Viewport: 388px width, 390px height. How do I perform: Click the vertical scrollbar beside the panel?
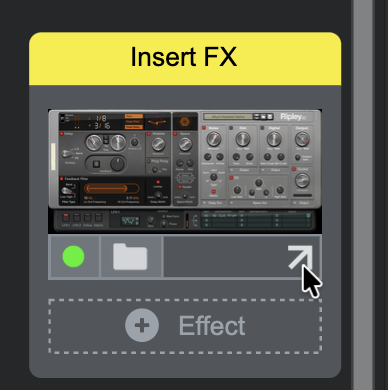(x=363, y=195)
